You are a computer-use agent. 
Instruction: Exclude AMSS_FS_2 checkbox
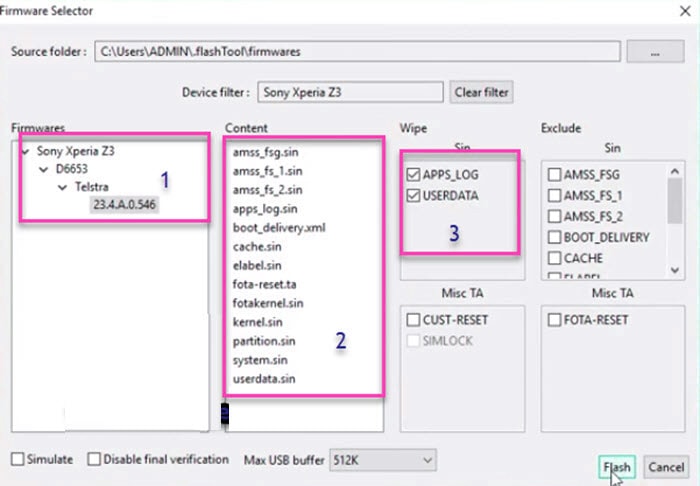tap(554, 216)
